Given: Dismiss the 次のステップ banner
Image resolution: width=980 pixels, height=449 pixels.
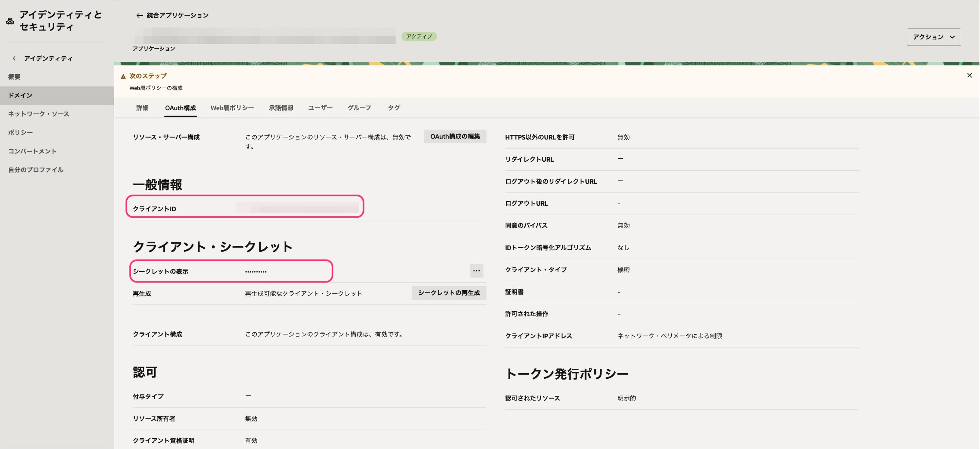Looking at the screenshot, I should [969, 75].
